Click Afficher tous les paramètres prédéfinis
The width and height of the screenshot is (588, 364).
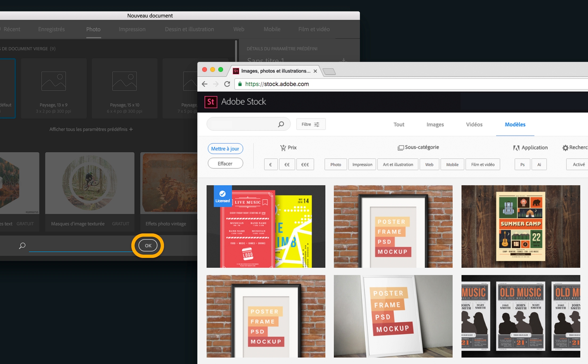(x=90, y=129)
